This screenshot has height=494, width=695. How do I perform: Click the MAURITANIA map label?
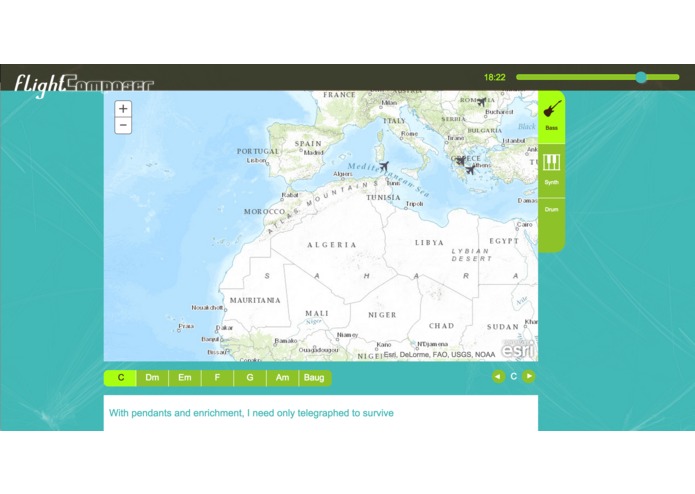pyautogui.click(x=255, y=300)
